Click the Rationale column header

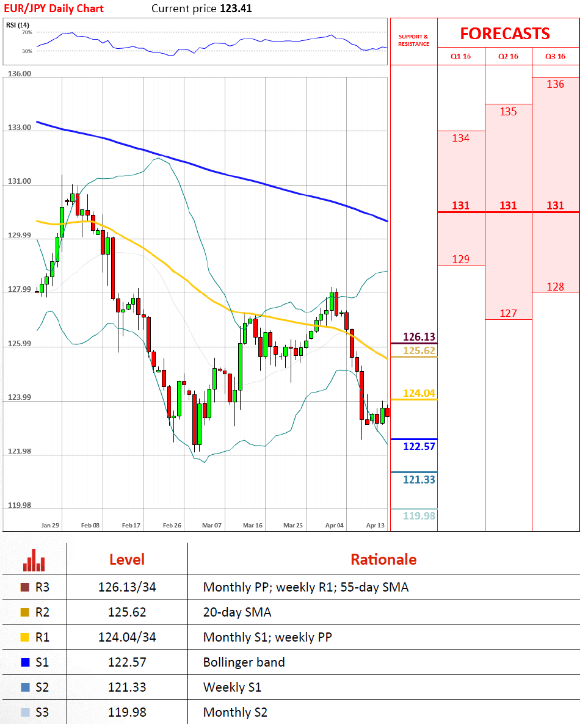(x=383, y=560)
